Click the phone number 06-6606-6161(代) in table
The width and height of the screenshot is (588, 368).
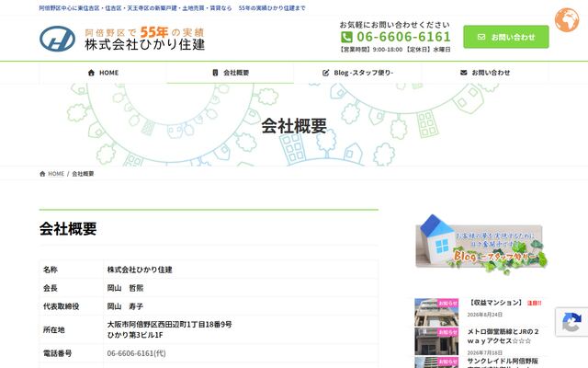137,353
